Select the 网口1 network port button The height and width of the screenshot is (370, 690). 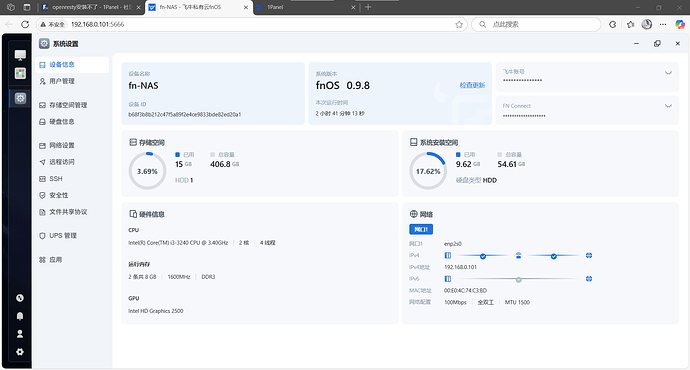[x=421, y=229]
